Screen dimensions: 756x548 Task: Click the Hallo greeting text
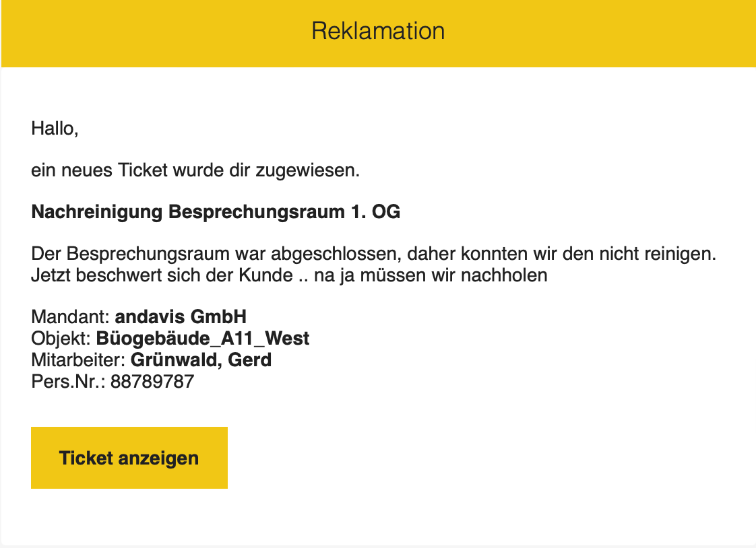pos(55,128)
